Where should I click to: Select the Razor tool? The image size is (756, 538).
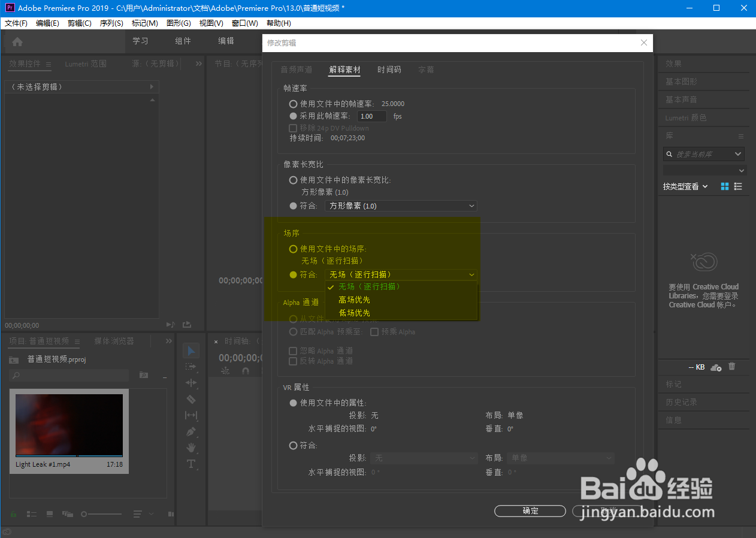click(191, 399)
